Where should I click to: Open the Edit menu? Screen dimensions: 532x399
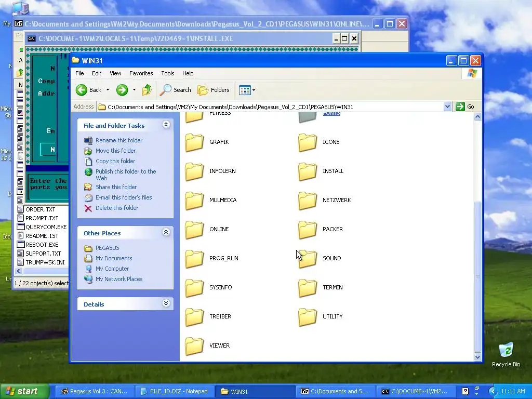(x=97, y=73)
